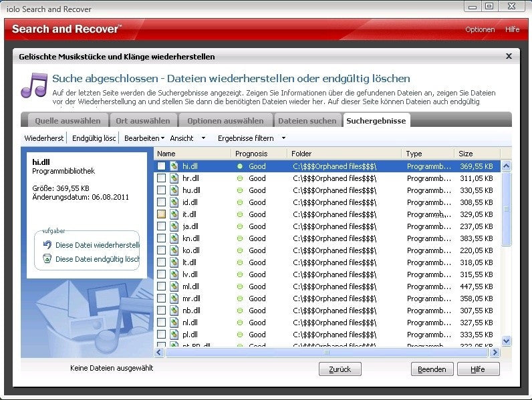Screen dimensions: 532x400
Task: Switch to the Optionen auswählen tab
Action: (225, 121)
